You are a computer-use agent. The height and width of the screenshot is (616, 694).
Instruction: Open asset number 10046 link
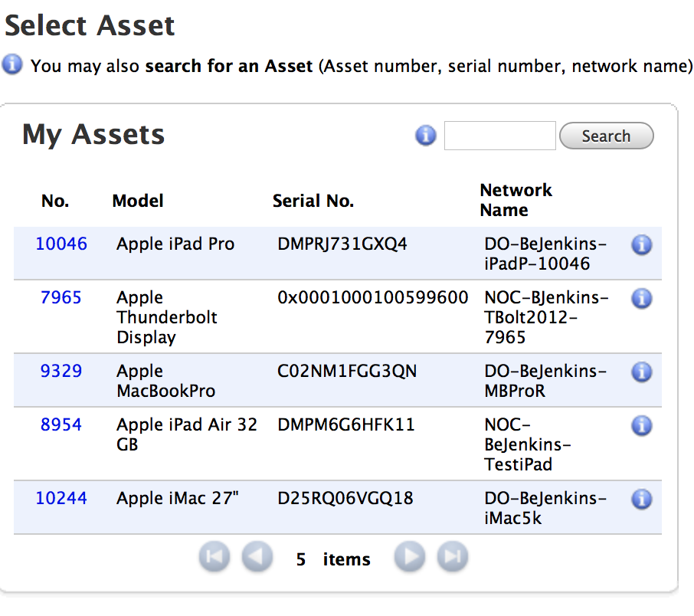tap(61, 244)
